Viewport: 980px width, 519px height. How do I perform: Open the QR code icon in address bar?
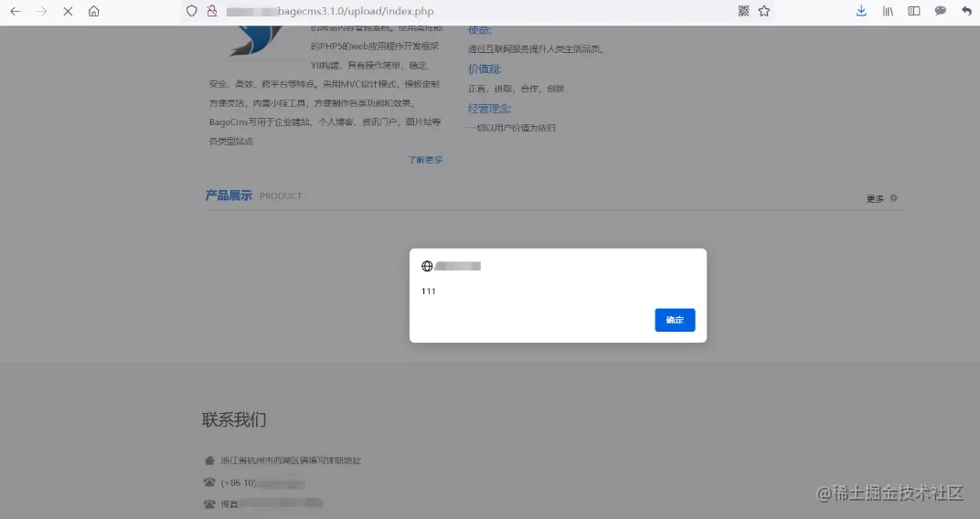pyautogui.click(x=744, y=11)
